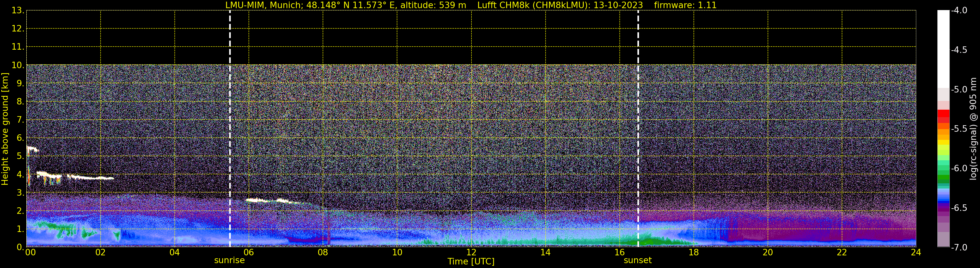Click the 'Lufft CHM8k (CHM8kLMU): 13-10-2023' title text
Image resolution: width=980 pixels, height=268 pixels.
click(x=560, y=5)
